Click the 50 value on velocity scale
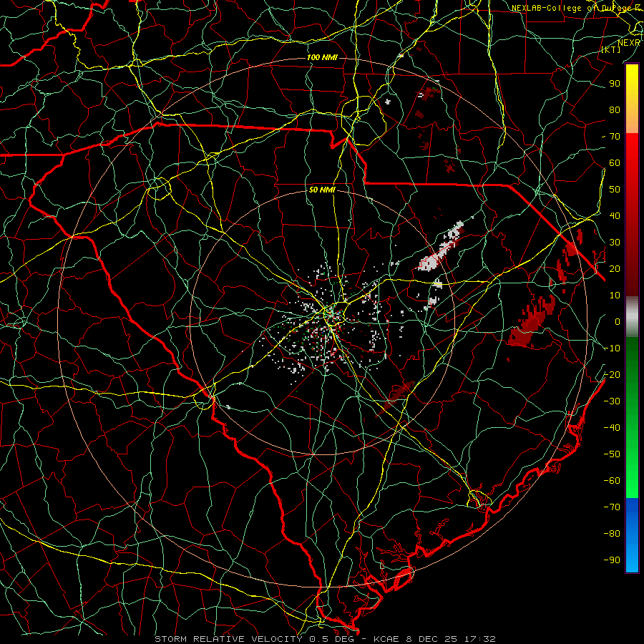This screenshot has width=644, height=644. [615, 190]
